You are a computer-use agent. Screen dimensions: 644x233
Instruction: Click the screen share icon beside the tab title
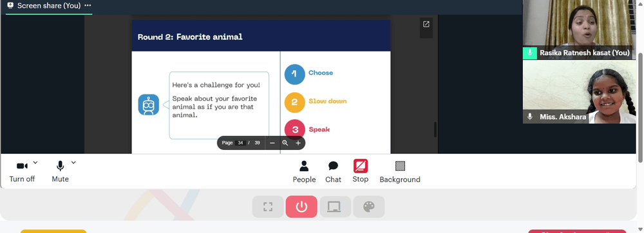pyautogui.click(x=11, y=6)
